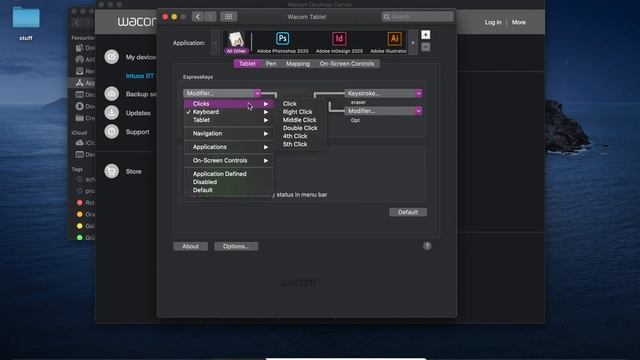This screenshot has width=640, height=360.
Task: Click the Default button
Action: (408, 212)
